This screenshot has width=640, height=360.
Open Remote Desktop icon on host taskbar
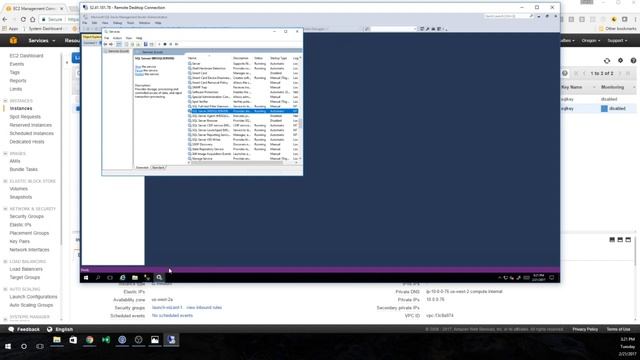click(171, 340)
